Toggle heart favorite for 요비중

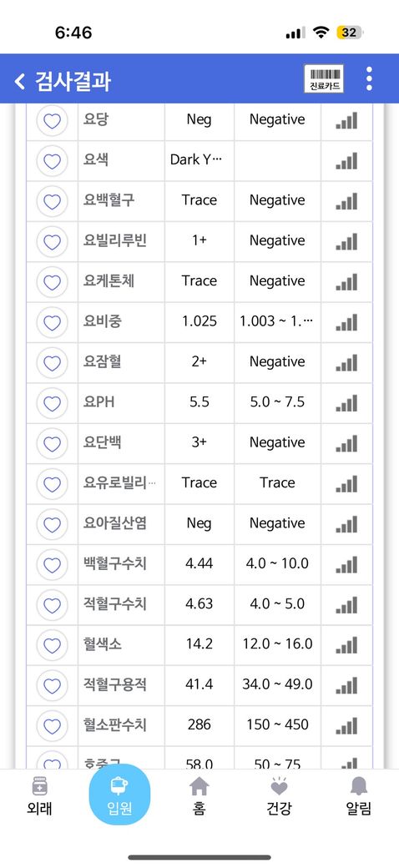point(52,321)
